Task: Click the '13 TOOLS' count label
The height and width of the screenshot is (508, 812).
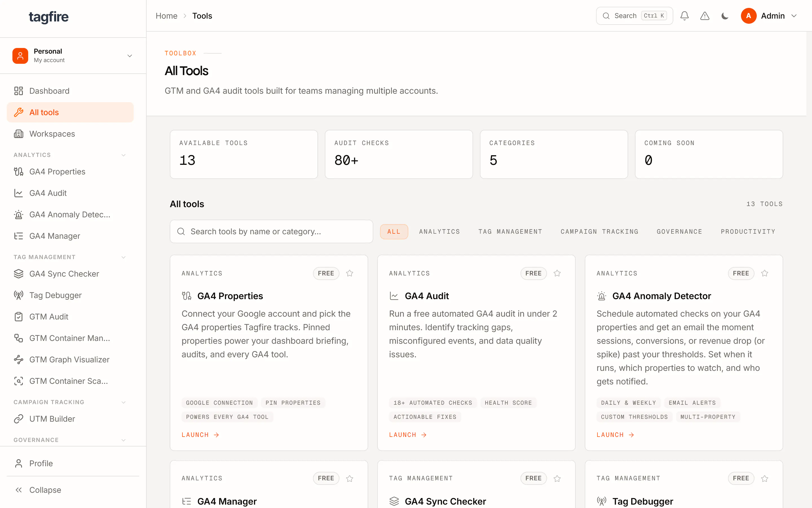Action: pyautogui.click(x=764, y=204)
